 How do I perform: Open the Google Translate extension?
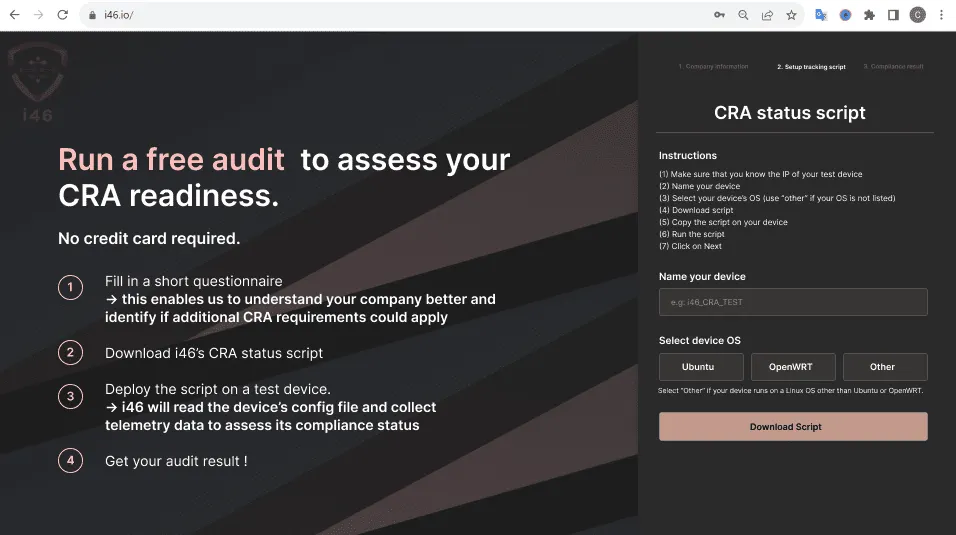coord(821,15)
